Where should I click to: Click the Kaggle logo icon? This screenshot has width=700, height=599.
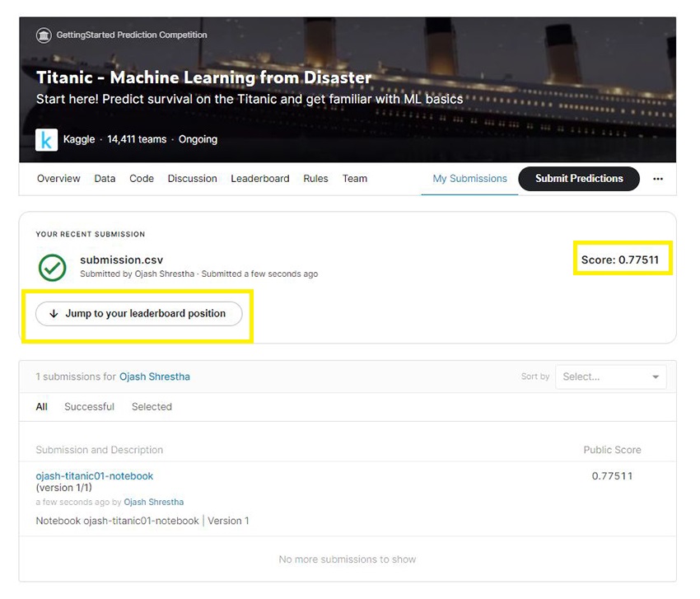click(46, 139)
